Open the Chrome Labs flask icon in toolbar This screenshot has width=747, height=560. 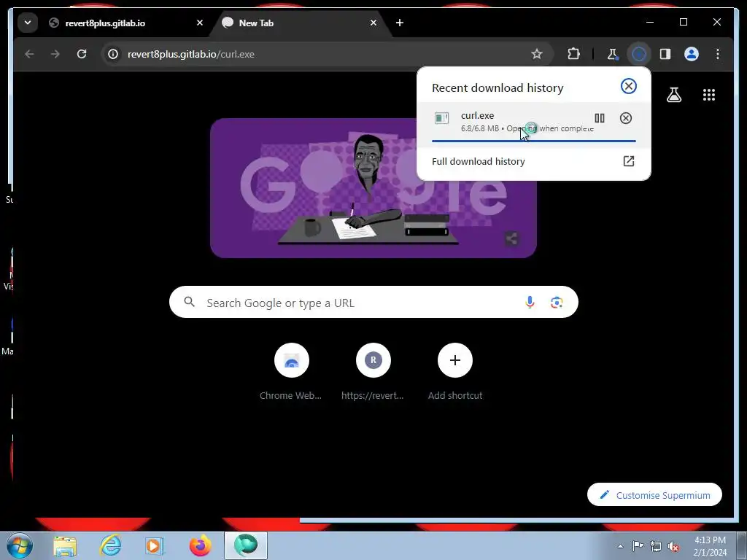612,54
